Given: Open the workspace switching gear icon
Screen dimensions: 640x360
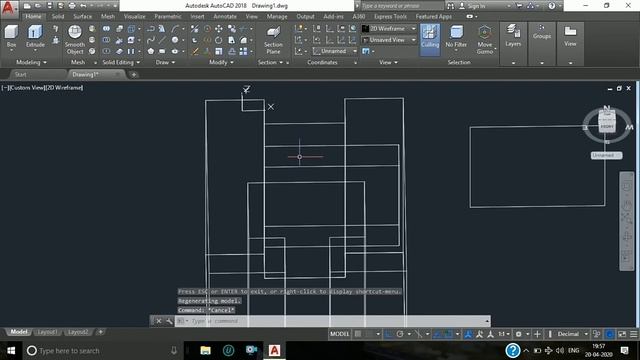Looking at the screenshot, I should coord(518,334).
